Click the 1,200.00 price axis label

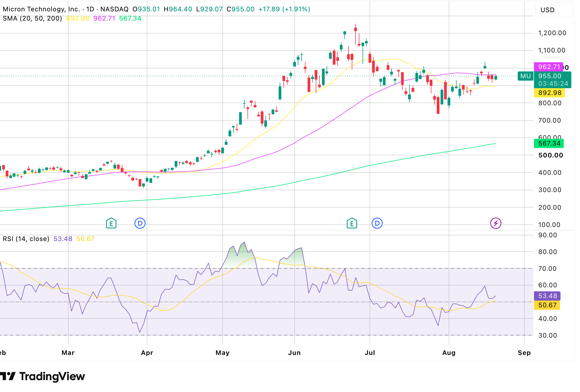(552, 33)
